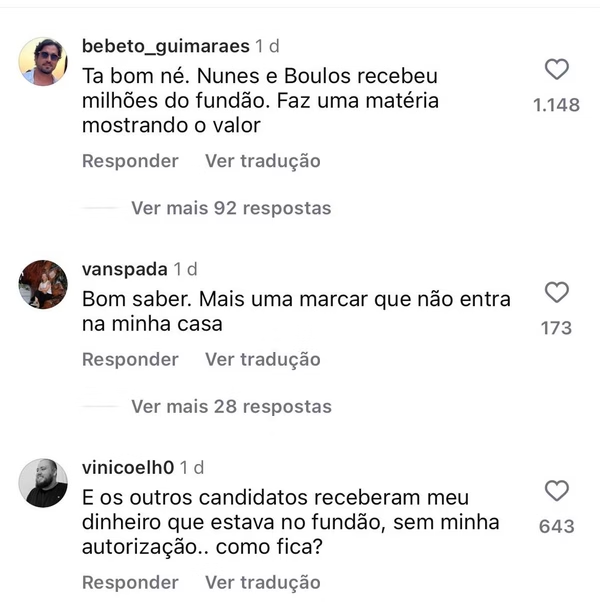Like bebeto_guimaraes's comment with the heart
The height and width of the screenshot is (602, 600).
pos(556,70)
